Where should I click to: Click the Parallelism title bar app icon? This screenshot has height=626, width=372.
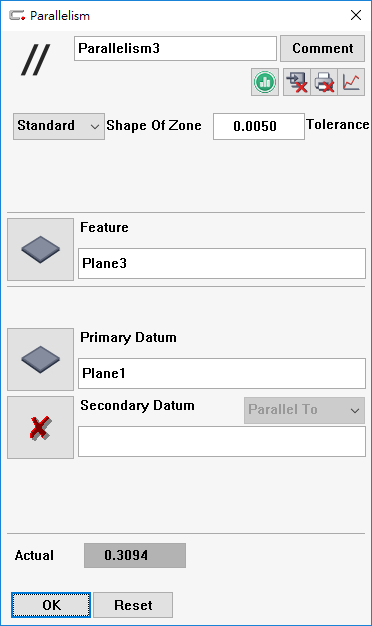click(17, 16)
